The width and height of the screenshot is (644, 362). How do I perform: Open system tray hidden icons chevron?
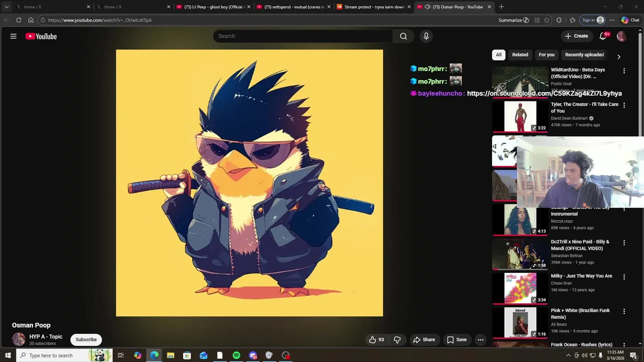point(569,355)
